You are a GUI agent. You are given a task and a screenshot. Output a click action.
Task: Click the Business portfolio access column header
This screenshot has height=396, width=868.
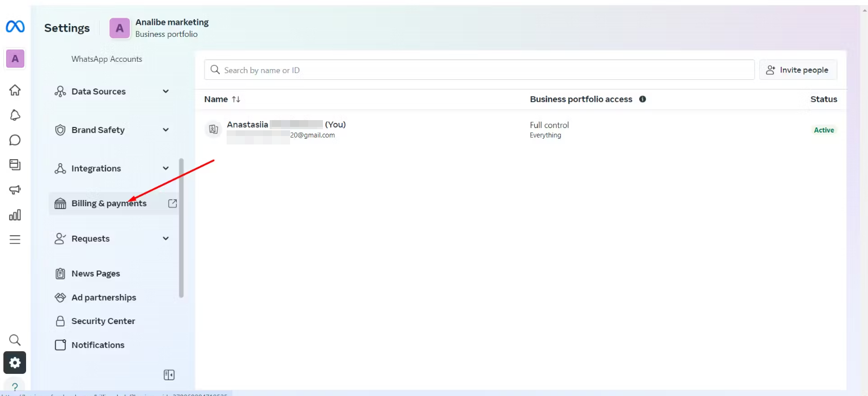581,99
